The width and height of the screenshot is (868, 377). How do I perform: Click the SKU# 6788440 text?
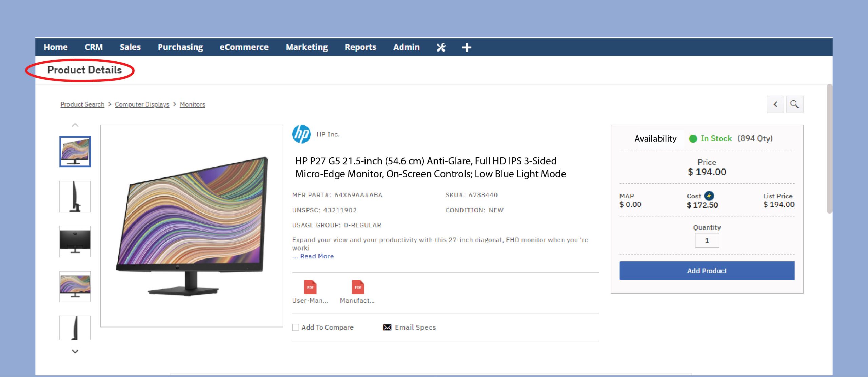471,195
